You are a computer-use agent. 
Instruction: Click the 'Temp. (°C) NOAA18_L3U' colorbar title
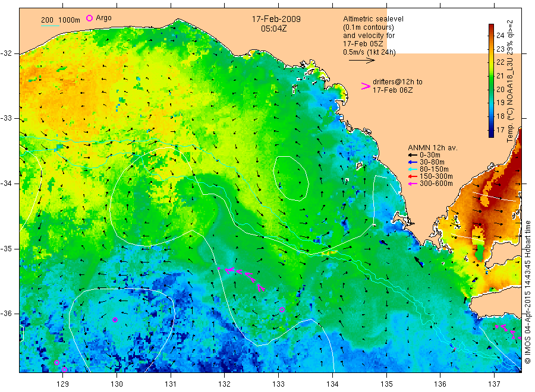(510, 100)
